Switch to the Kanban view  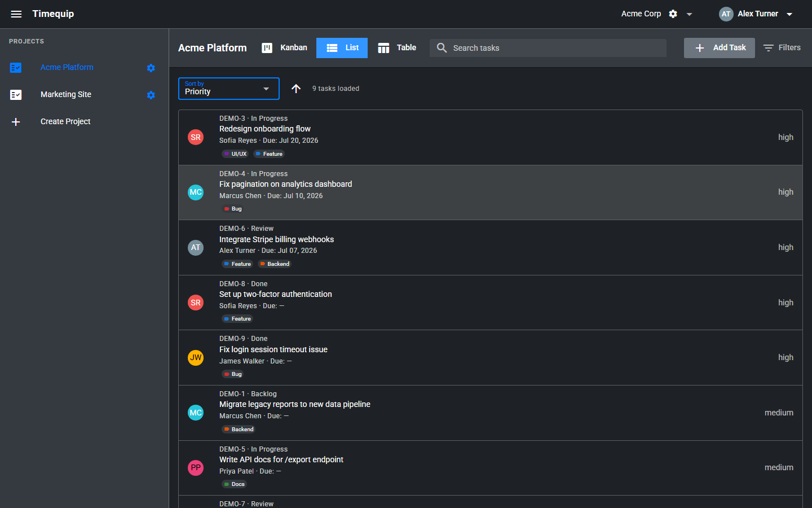click(285, 48)
